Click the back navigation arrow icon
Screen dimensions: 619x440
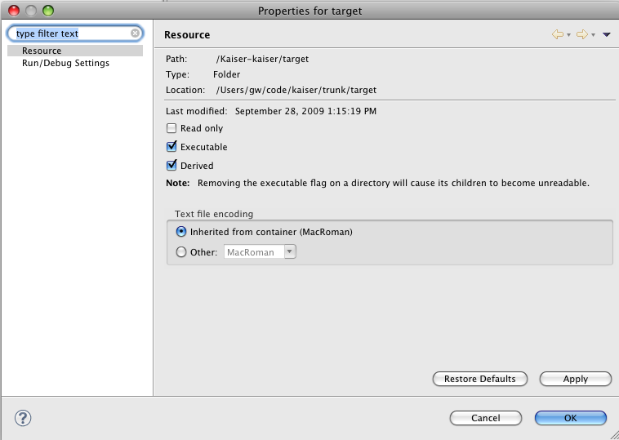point(557,35)
